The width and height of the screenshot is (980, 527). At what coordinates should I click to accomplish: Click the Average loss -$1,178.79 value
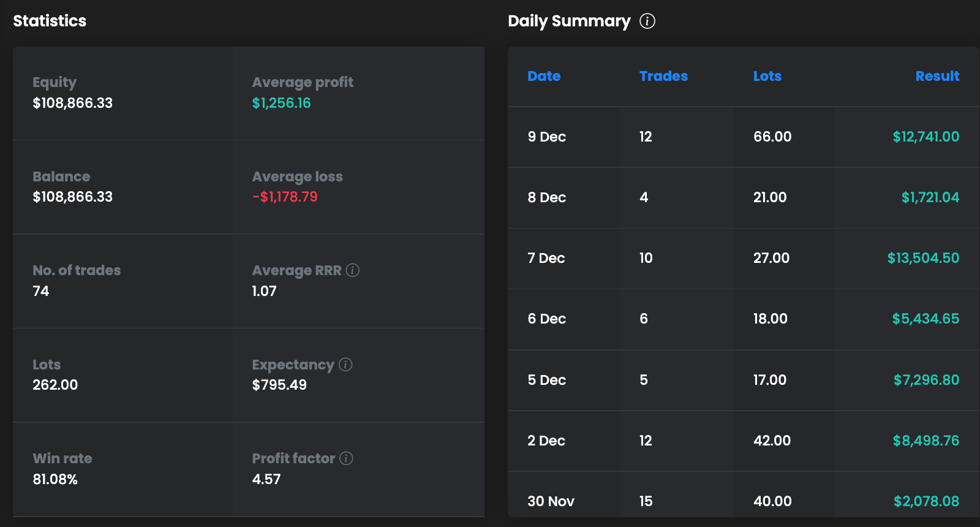[x=285, y=197]
